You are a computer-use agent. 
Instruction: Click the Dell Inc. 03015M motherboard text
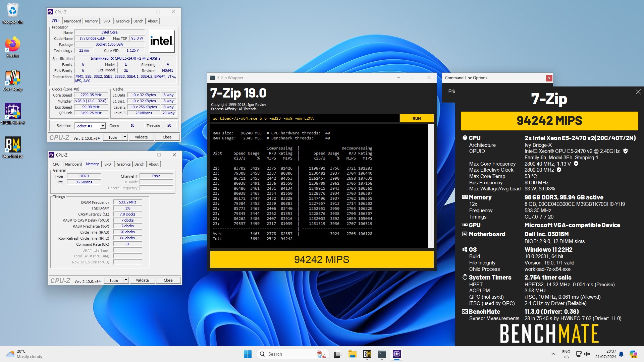pyautogui.click(x=546, y=234)
